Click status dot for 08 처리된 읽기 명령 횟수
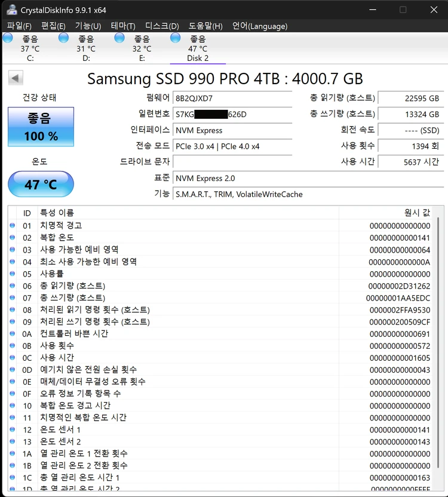 13,309
